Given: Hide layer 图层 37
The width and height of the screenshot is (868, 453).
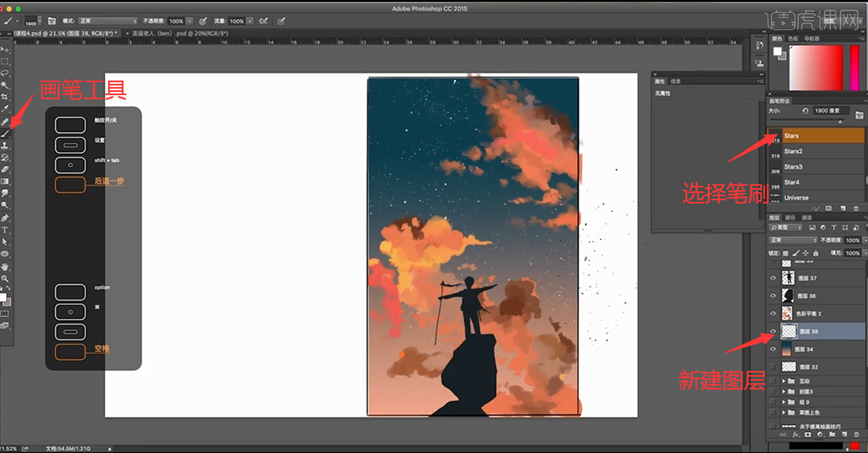Looking at the screenshot, I should (x=773, y=278).
